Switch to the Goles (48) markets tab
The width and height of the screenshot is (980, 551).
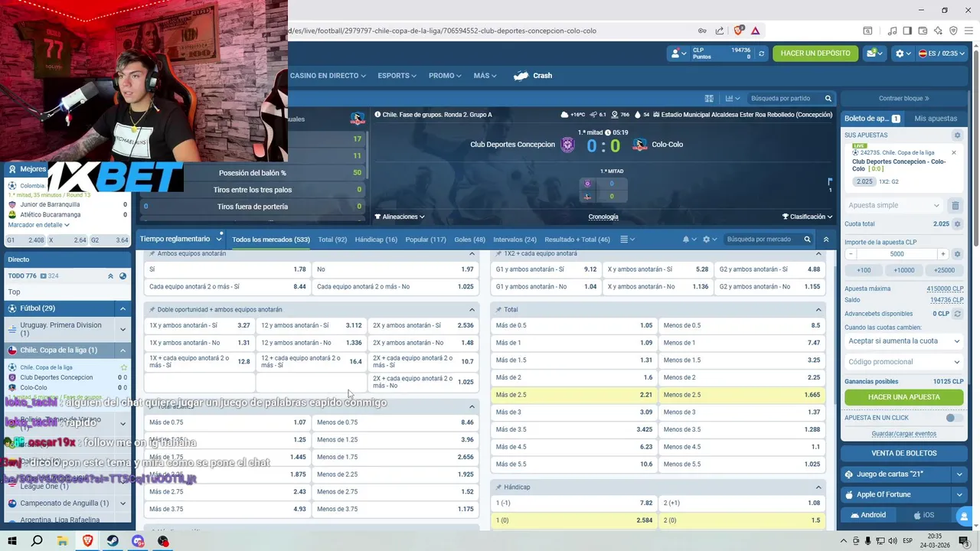click(469, 240)
